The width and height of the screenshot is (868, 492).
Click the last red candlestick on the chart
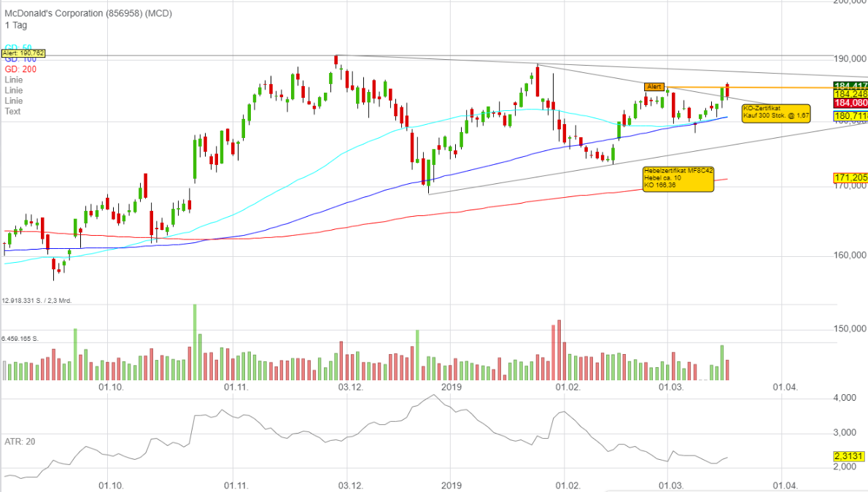727,91
